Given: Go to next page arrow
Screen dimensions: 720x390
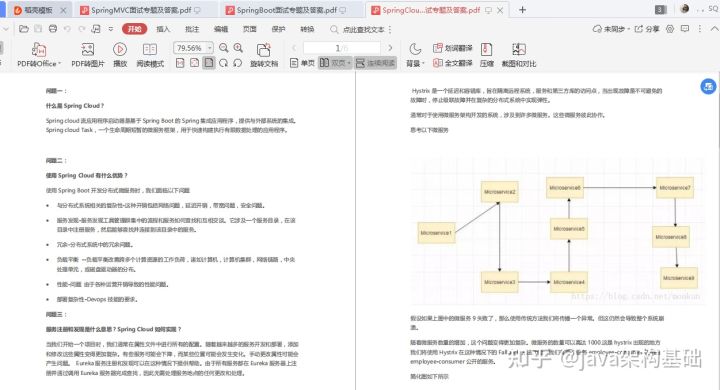Looking at the screenshot, I should point(390,48).
